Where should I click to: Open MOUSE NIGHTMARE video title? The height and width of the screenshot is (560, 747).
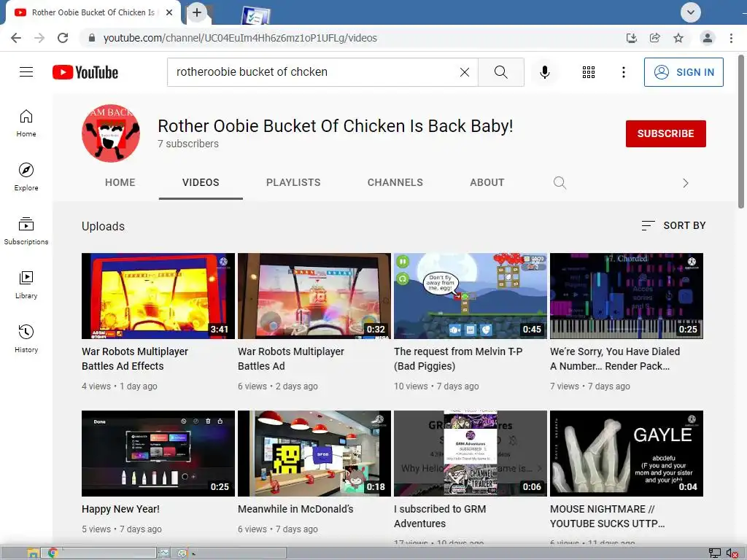point(608,516)
